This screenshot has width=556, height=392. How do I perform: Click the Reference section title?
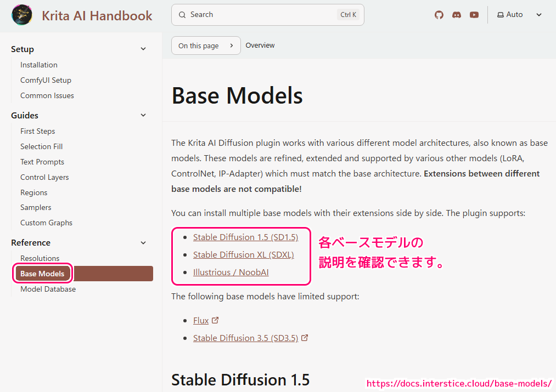pyautogui.click(x=31, y=242)
